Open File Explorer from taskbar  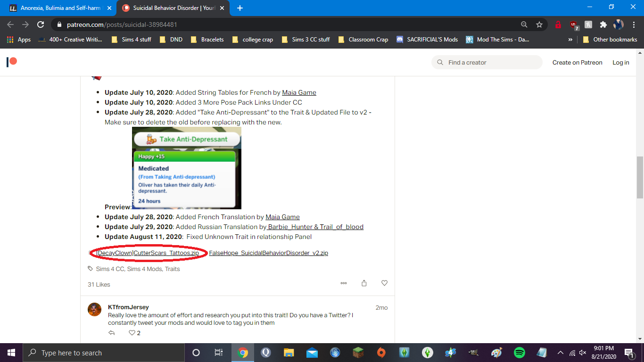[289, 353]
